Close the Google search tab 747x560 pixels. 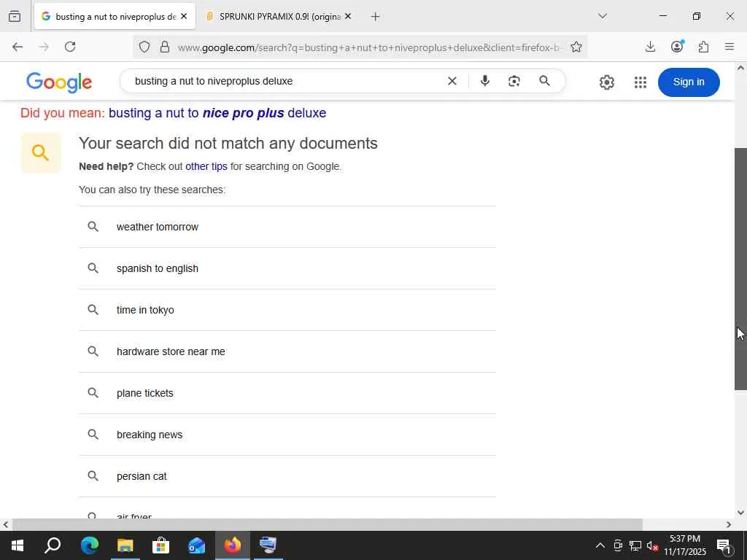click(x=184, y=17)
